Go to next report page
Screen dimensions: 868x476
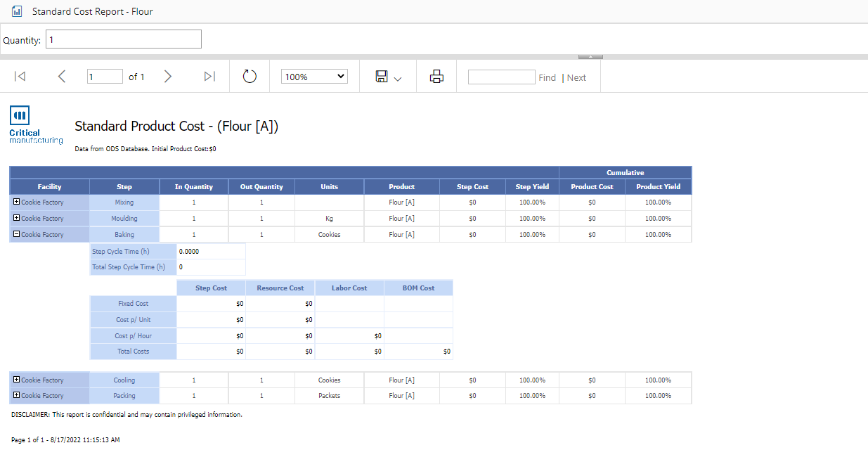pyautogui.click(x=167, y=77)
